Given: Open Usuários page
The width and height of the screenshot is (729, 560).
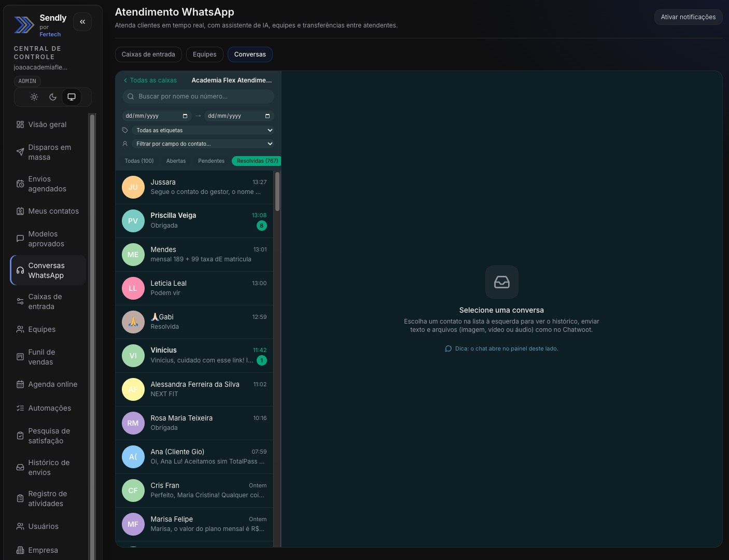Looking at the screenshot, I should [48, 526].
